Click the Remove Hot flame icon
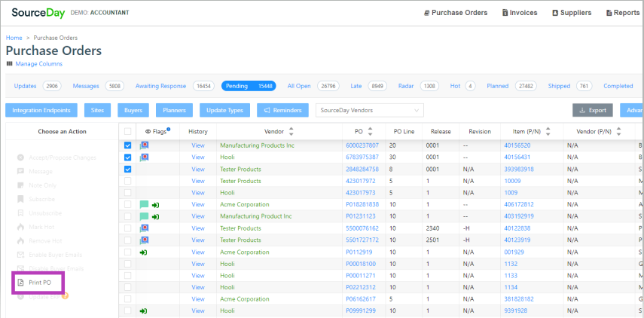 tap(20, 240)
